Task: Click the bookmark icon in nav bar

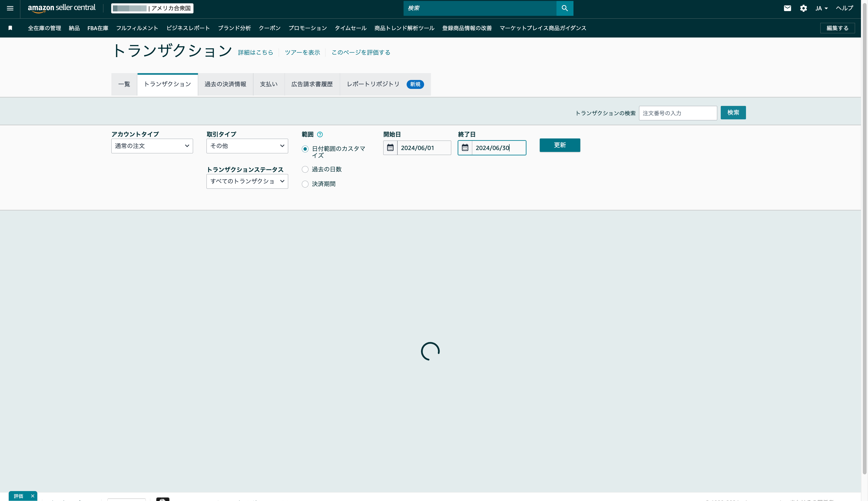Action: coord(10,28)
